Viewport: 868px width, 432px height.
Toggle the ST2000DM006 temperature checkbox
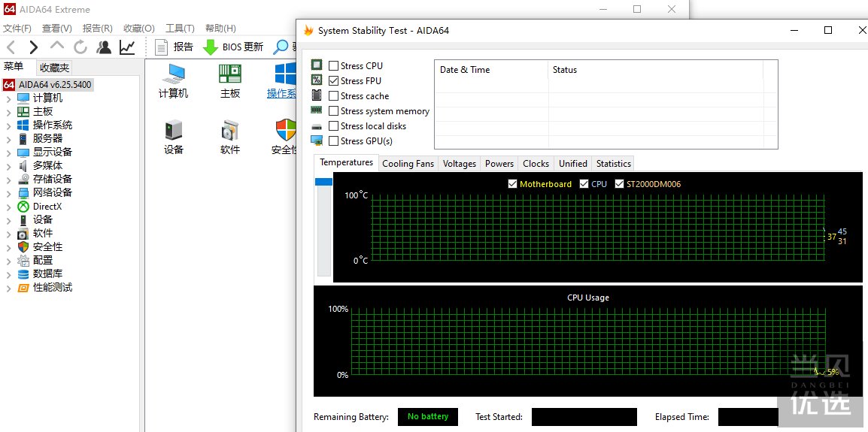point(620,183)
